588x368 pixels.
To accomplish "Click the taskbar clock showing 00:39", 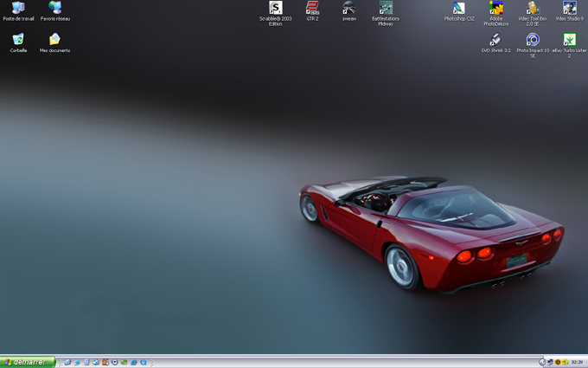I will coord(577,362).
